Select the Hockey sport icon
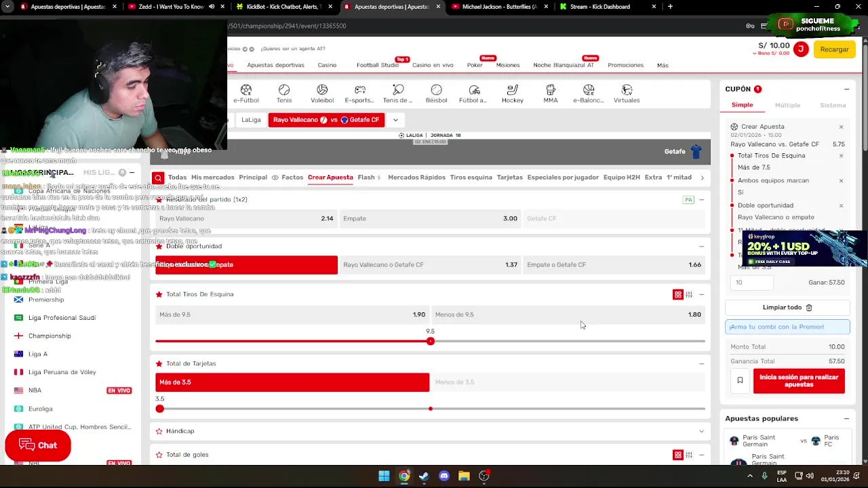 [513, 94]
